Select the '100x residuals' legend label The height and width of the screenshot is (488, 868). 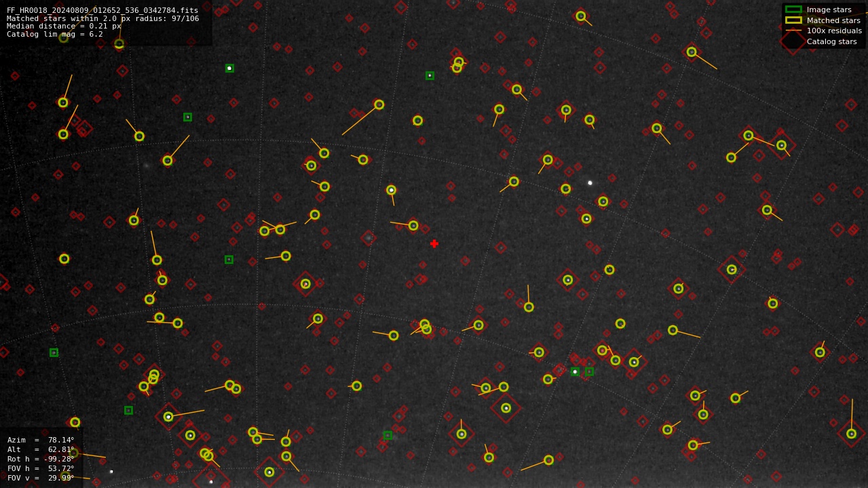(834, 31)
